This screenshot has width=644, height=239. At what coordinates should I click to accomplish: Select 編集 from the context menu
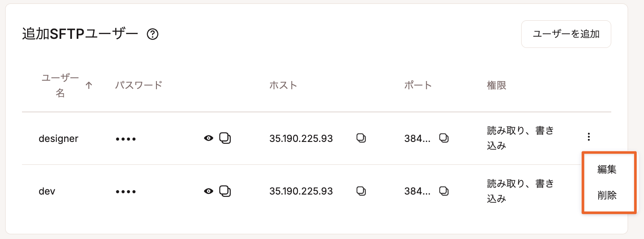pyautogui.click(x=607, y=170)
